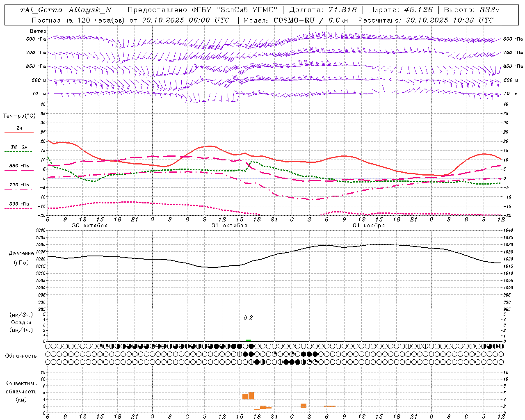Viewport: 525px width, 420px height.
Task: Click the tallest orange convective cloud bar
Action: [251, 396]
